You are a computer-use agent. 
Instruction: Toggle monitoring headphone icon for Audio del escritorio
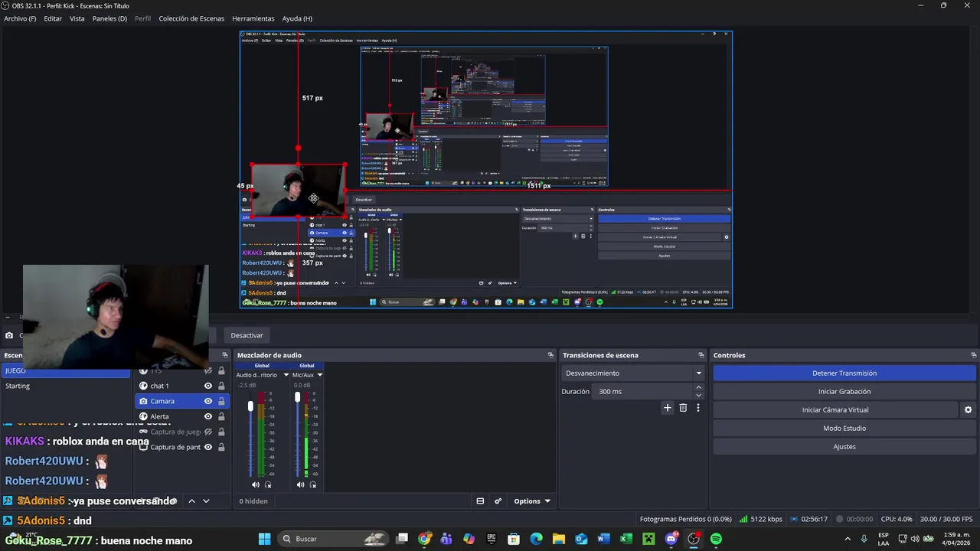pos(268,484)
